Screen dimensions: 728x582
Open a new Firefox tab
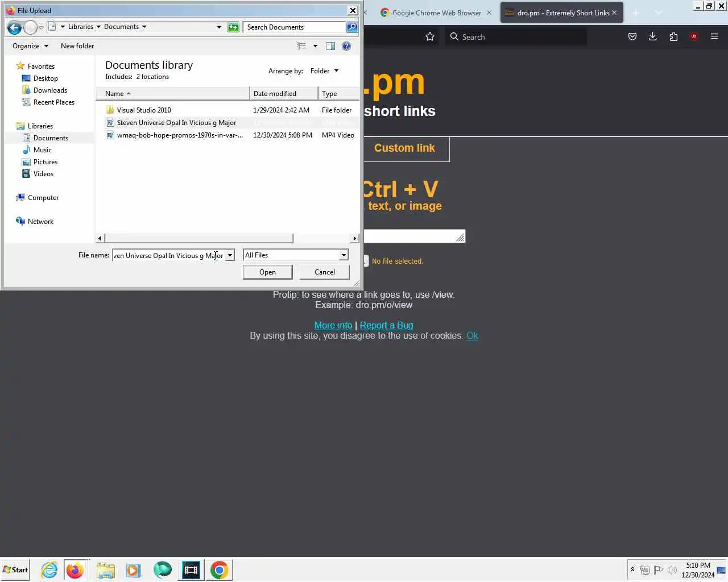636,13
